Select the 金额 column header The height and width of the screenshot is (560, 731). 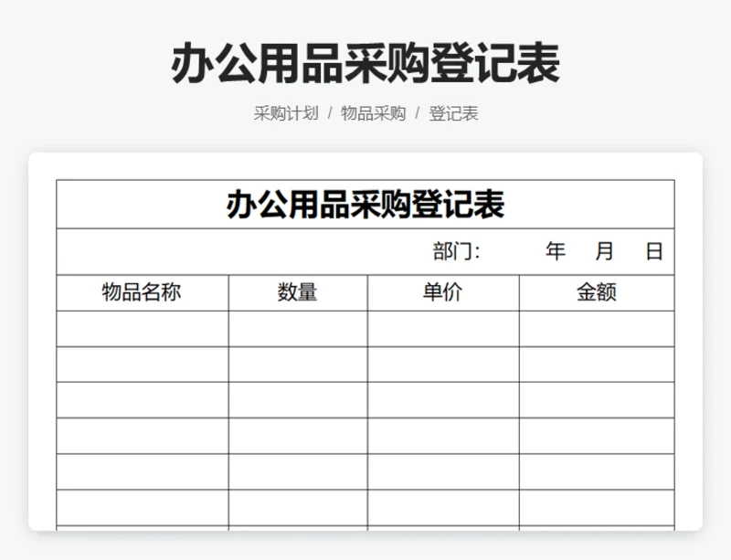click(597, 293)
